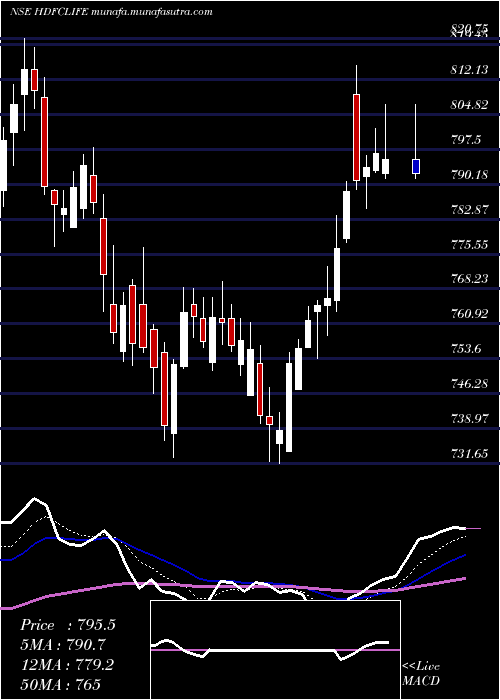Click the 746.28 price axis label
The height and width of the screenshot is (700, 500).
(468, 383)
